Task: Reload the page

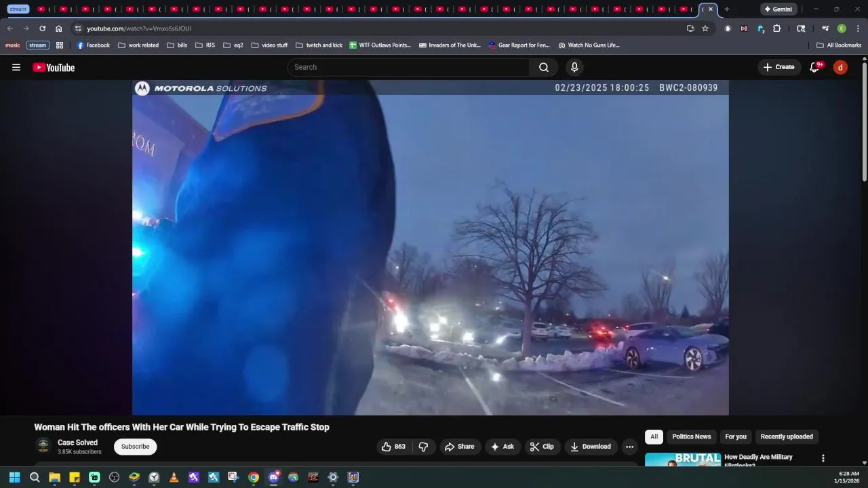Action: [42, 28]
